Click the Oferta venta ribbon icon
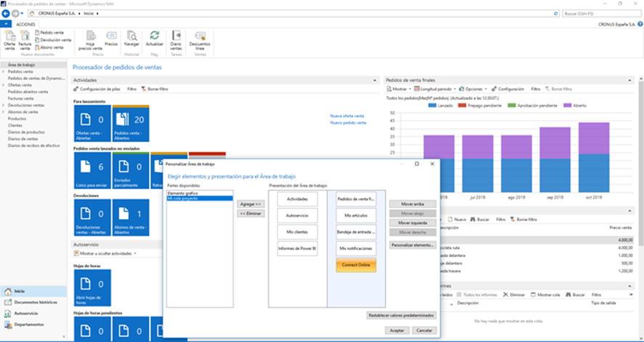This screenshot has width=644, height=342. click(9, 40)
